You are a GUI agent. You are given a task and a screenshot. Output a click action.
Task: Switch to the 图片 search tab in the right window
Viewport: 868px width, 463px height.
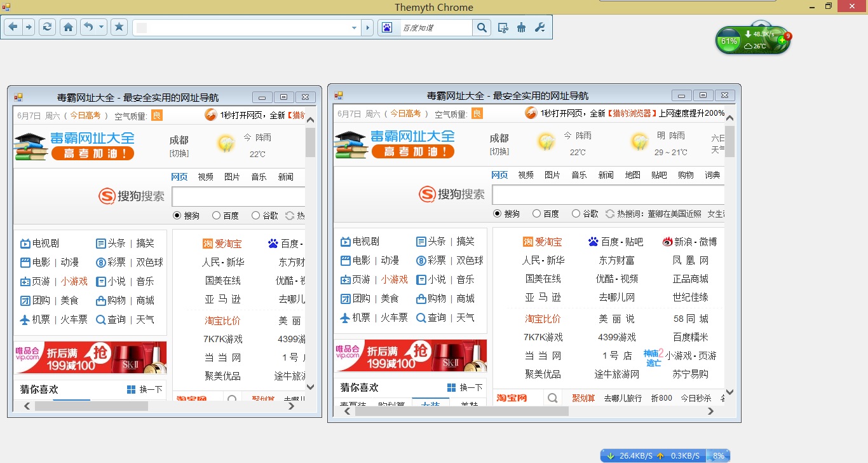pyautogui.click(x=552, y=175)
